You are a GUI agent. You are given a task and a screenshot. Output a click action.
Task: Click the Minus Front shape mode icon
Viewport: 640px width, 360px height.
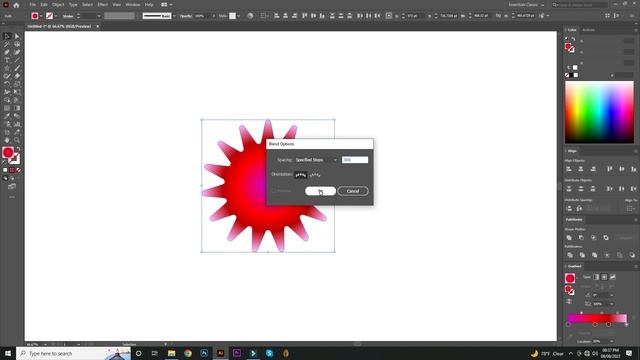[581, 238]
